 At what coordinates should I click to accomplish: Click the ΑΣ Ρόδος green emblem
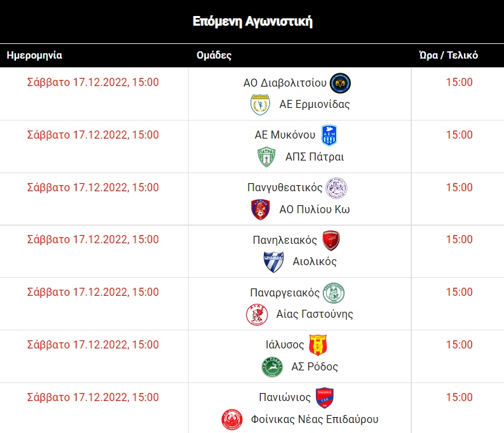pyautogui.click(x=272, y=367)
